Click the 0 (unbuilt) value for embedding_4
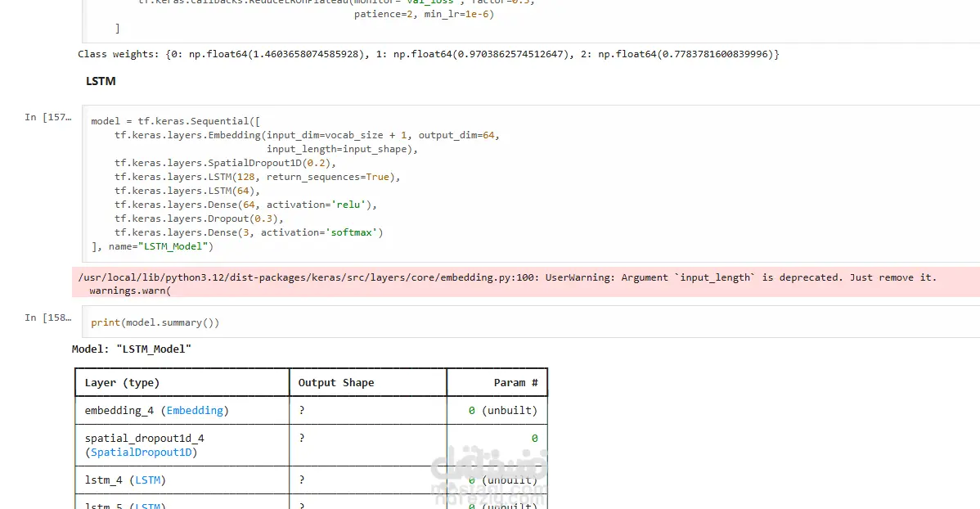Image resolution: width=980 pixels, height=509 pixels. pos(503,411)
